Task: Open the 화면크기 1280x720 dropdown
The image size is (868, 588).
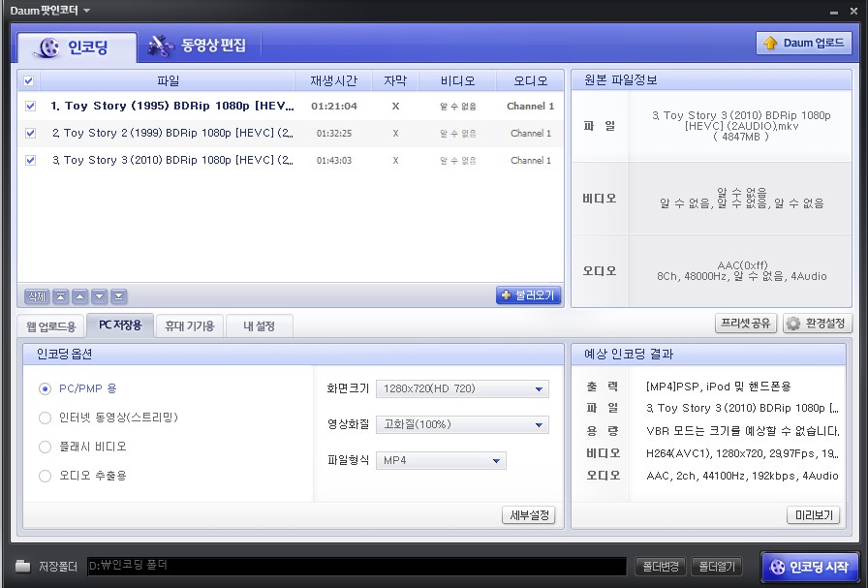Action: tap(462, 388)
